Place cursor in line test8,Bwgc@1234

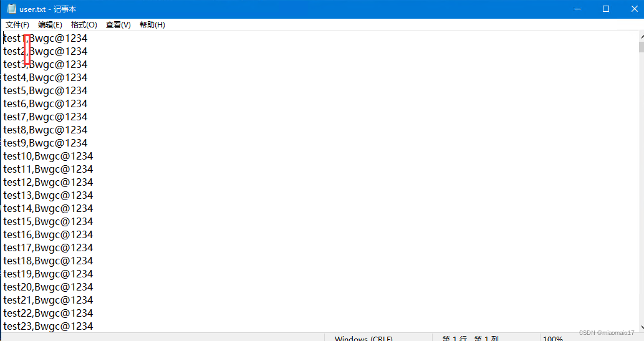point(45,130)
